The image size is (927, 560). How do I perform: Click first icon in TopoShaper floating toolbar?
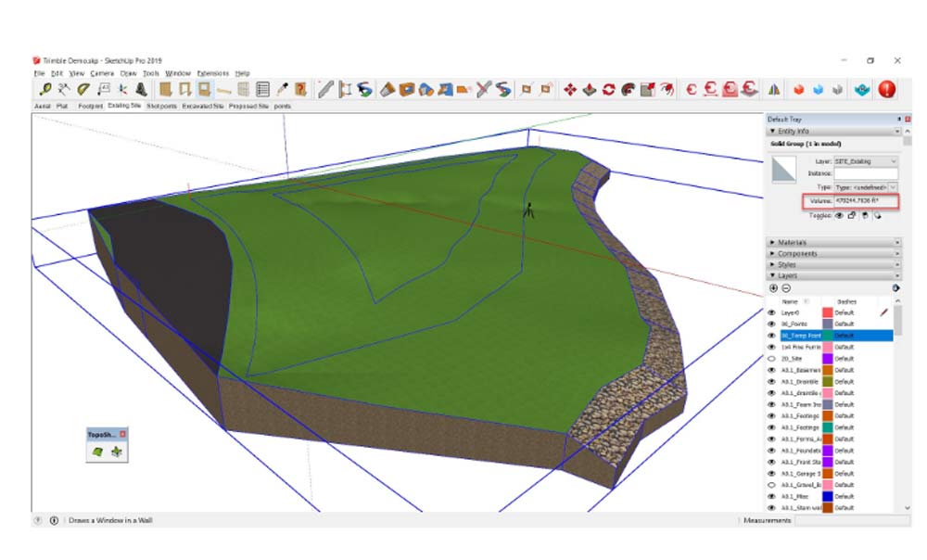pyautogui.click(x=97, y=452)
